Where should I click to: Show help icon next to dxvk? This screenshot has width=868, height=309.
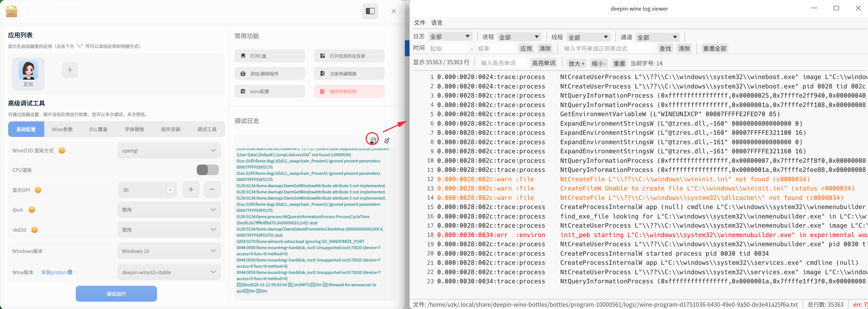click(32, 210)
